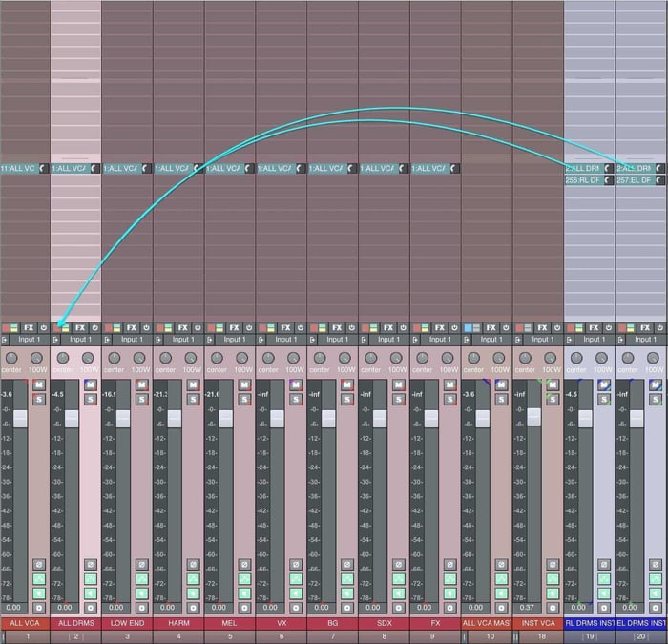Open FX chain of ALL DRMS track
Screen dimensions: 668x644
click(80, 327)
